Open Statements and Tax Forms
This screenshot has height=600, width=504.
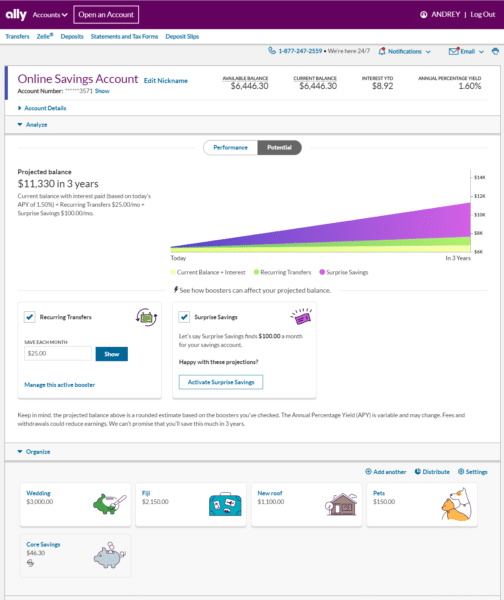124,36
